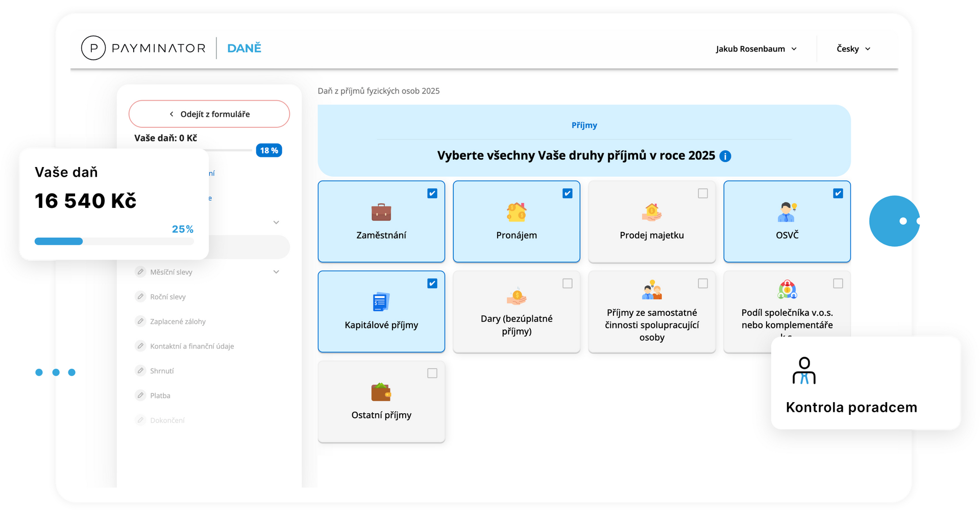Click the blue document icon for Kapitálové příjmy

[x=381, y=301]
